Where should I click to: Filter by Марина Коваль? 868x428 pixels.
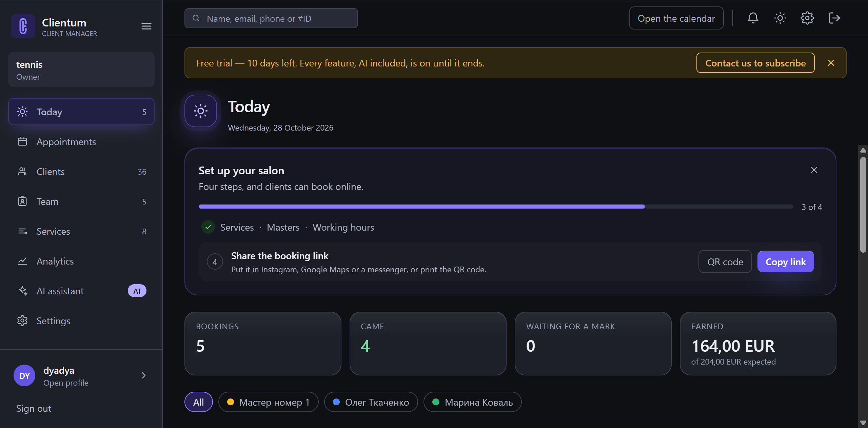pos(472,402)
